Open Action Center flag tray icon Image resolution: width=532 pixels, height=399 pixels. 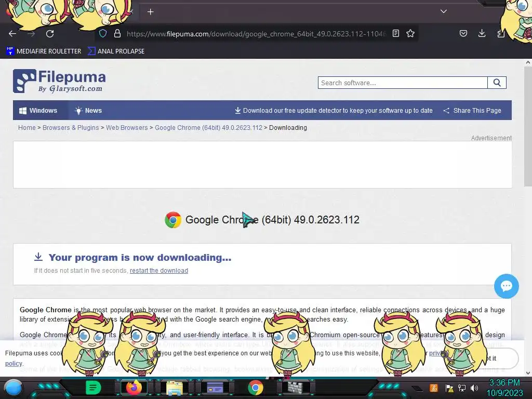(x=449, y=388)
